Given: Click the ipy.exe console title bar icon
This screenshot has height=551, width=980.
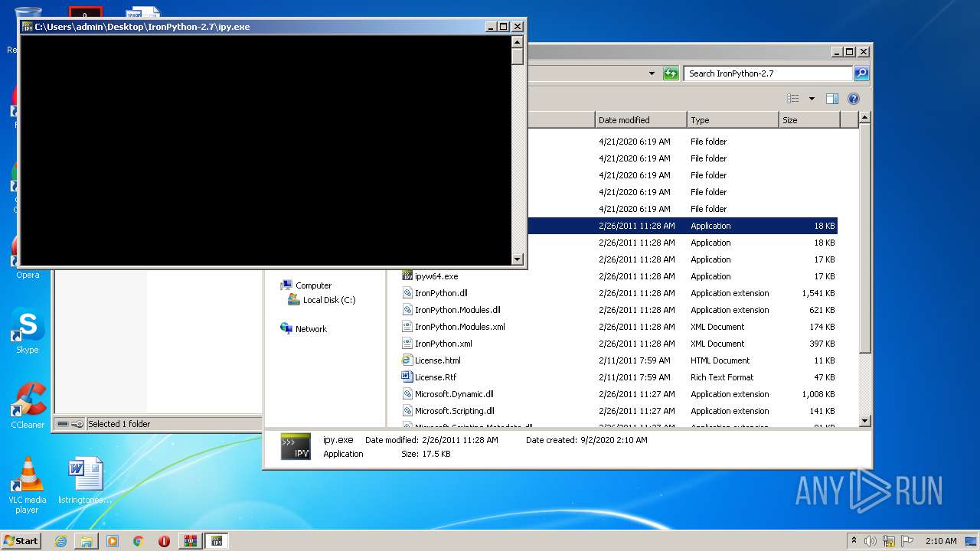Looking at the screenshot, I should (28, 27).
